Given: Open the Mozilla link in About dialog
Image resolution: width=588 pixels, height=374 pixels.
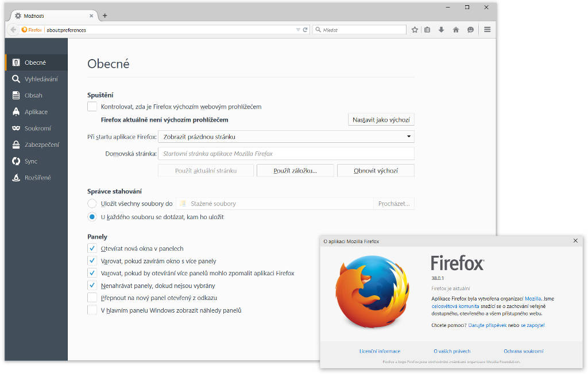Looking at the screenshot, I should [x=532, y=299].
